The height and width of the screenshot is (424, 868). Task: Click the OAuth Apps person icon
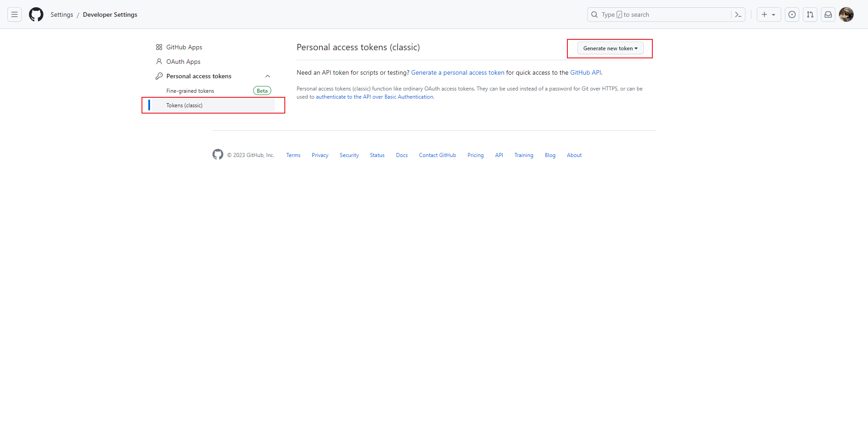(x=159, y=62)
